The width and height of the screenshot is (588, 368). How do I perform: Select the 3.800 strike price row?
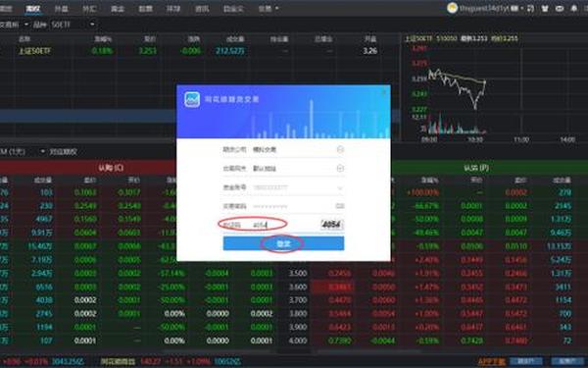pyautogui.click(x=298, y=314)
